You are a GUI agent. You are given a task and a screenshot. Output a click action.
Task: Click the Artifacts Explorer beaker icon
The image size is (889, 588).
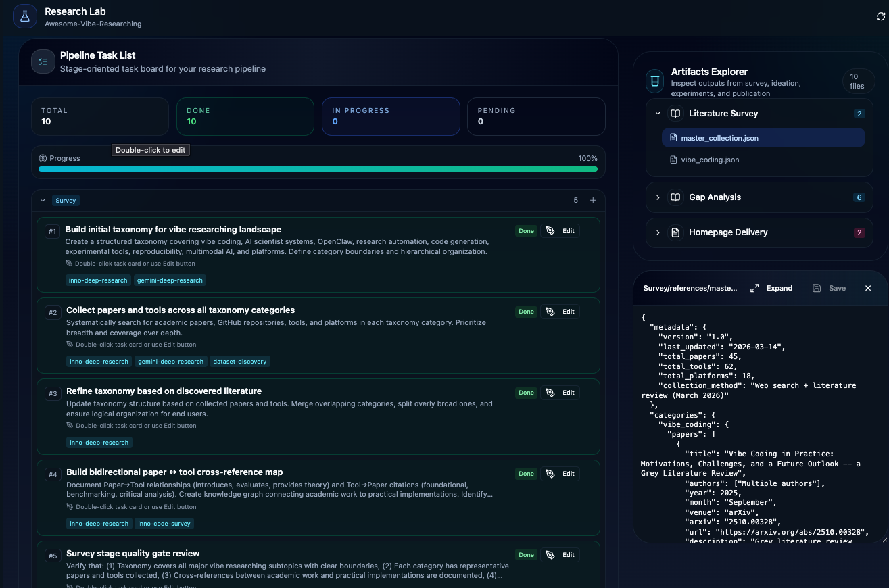[x=654, y=82]
